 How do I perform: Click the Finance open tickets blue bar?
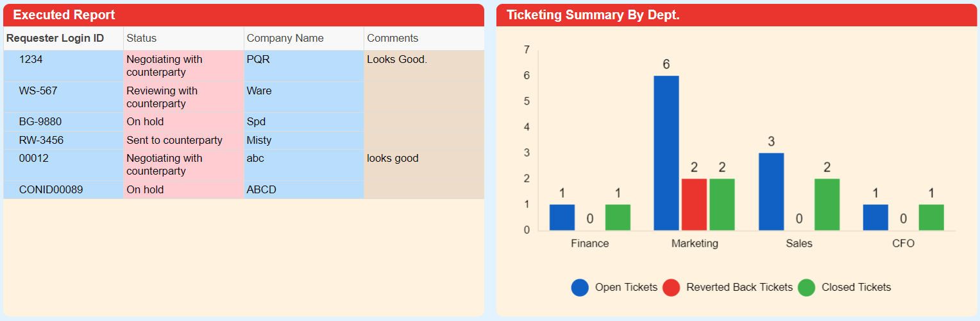click(x=562, y=218)
